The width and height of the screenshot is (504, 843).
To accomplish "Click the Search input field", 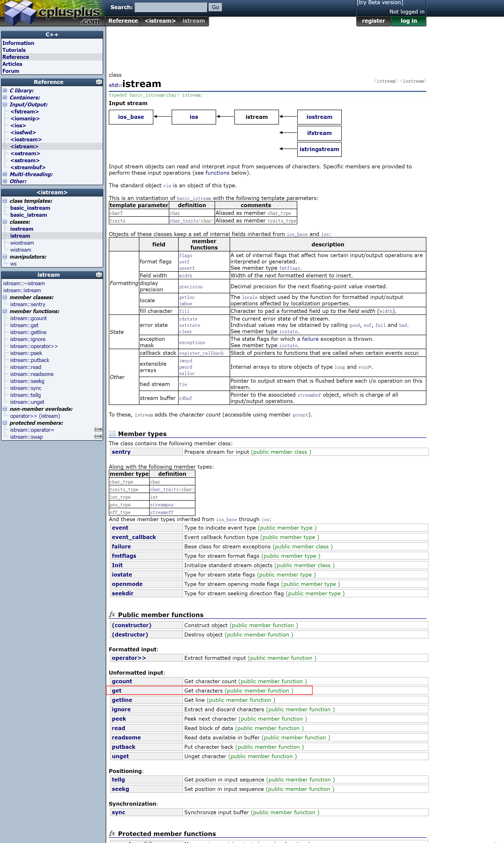I will click(171, 7).
